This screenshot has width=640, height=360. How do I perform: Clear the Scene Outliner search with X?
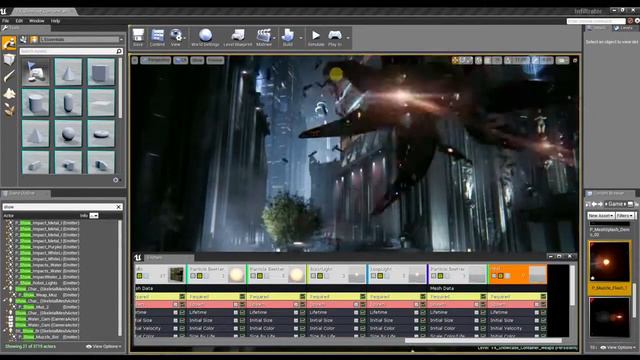tap(119, 207)
